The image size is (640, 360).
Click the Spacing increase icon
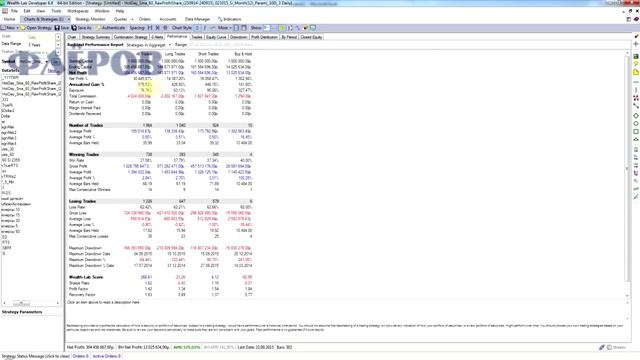click(x=150, y=28)
